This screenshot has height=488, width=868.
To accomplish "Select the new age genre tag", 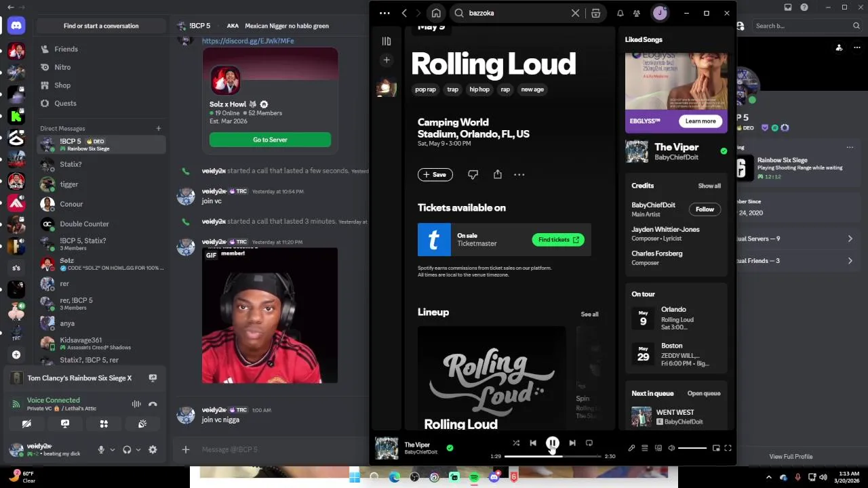I will 532,89.
